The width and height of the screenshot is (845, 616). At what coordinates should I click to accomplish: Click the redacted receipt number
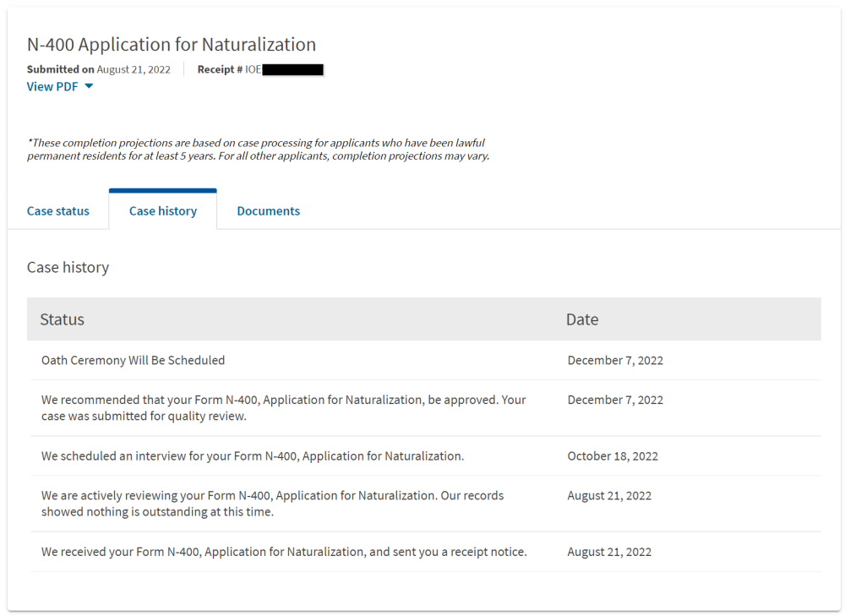(x=292, y=69)
